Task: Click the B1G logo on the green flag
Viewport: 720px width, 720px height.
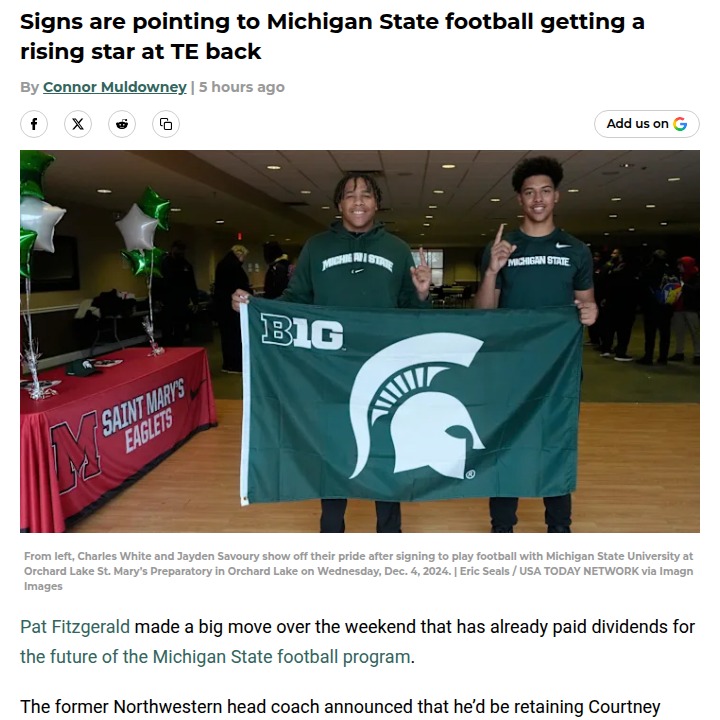Action: point(301,332)
